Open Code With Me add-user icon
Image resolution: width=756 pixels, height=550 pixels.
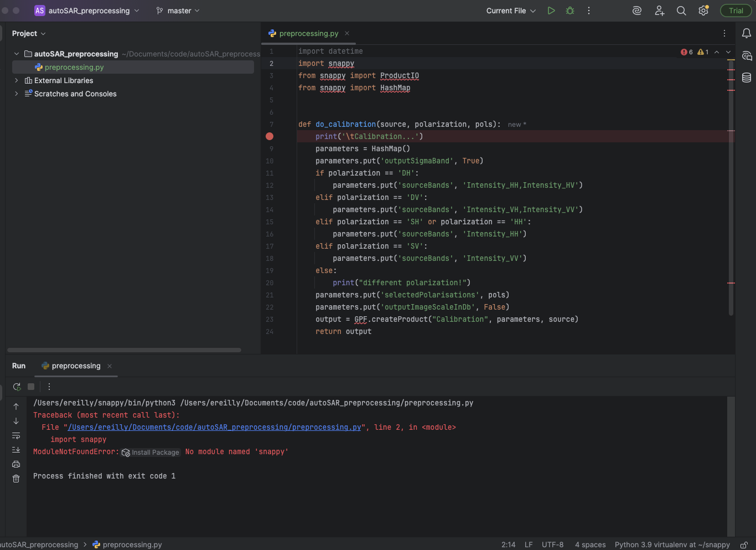[x=659, y=11]
